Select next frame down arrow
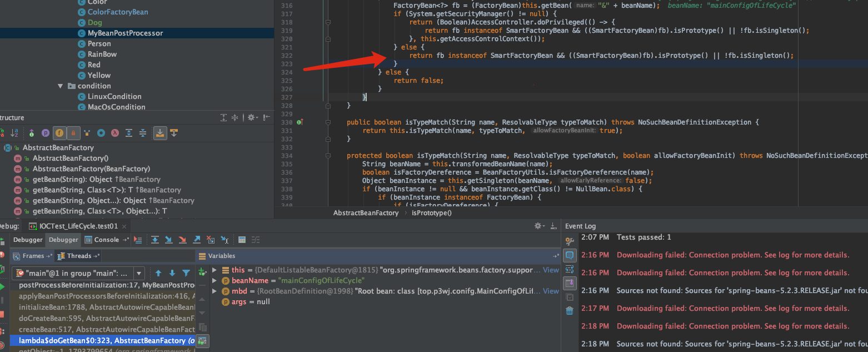The width and height of the screenshot is (868, 352). (x=172, y=273)
